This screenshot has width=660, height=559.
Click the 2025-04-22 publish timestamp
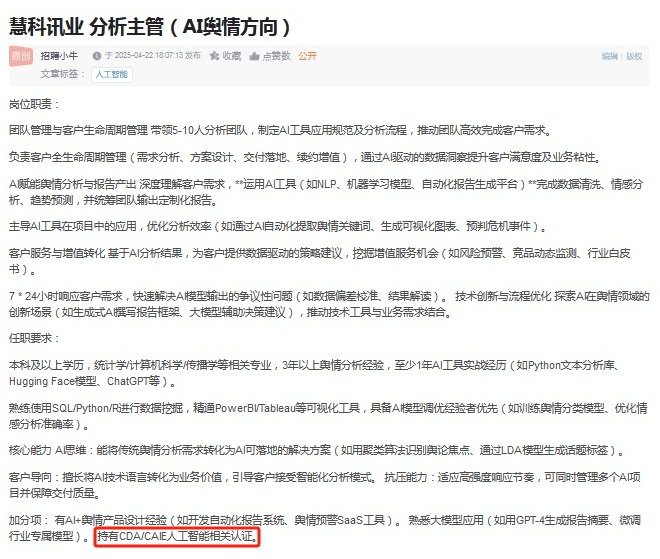click(x=153, y=56)
